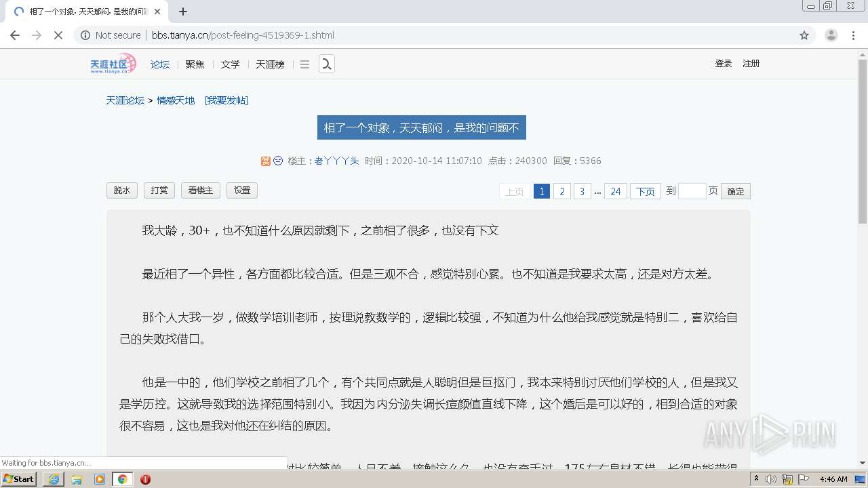This screenshot has height=488, width=868.
Task: Click the disabled 上页 previous page button
Action: click(x=515, y=192)
